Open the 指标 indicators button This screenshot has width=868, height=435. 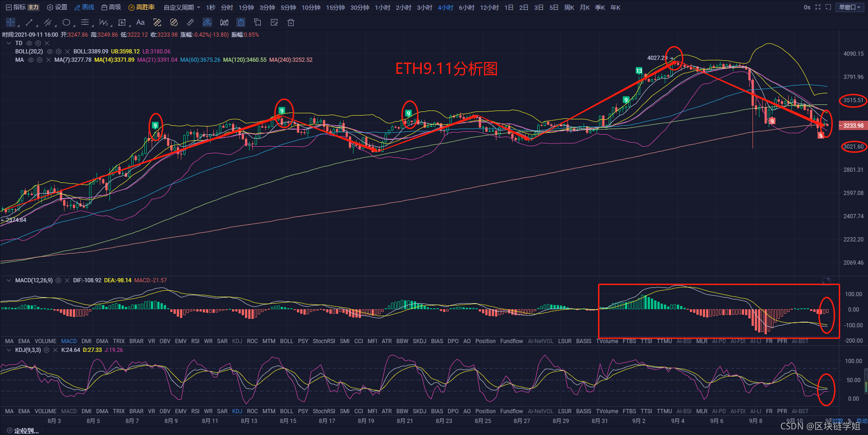(16, 7)
